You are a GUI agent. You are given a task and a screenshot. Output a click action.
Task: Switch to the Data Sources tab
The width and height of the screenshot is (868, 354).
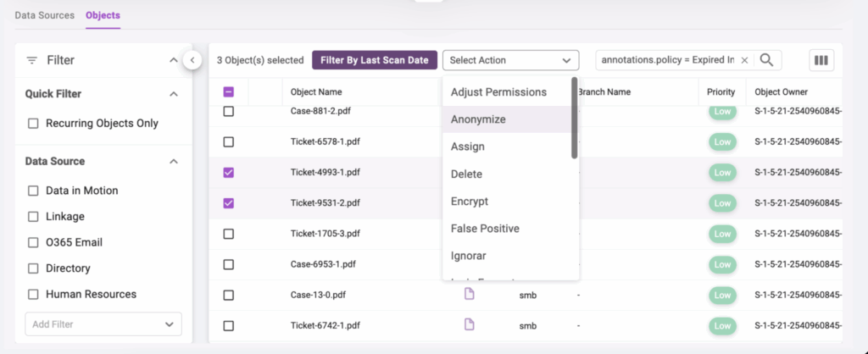pos(45,15)
